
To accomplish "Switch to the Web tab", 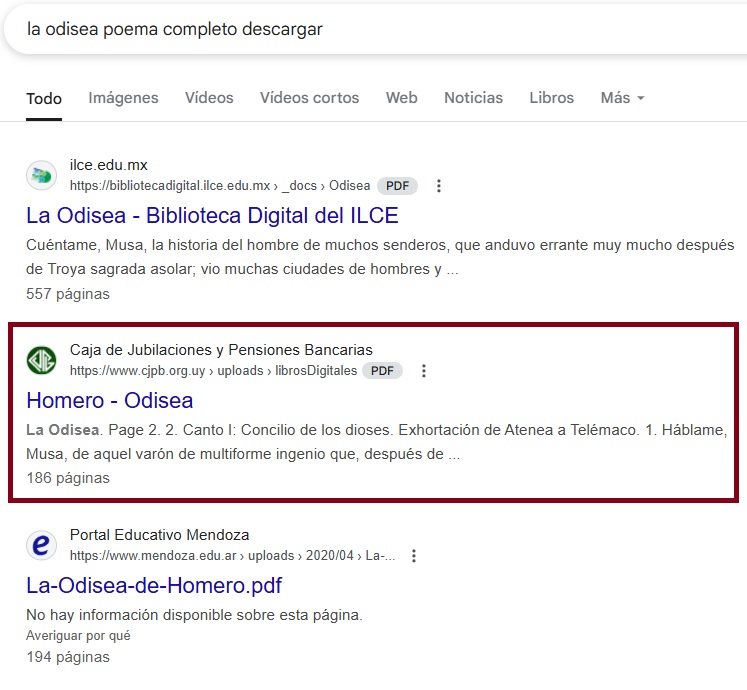I will tap(402, 98).
